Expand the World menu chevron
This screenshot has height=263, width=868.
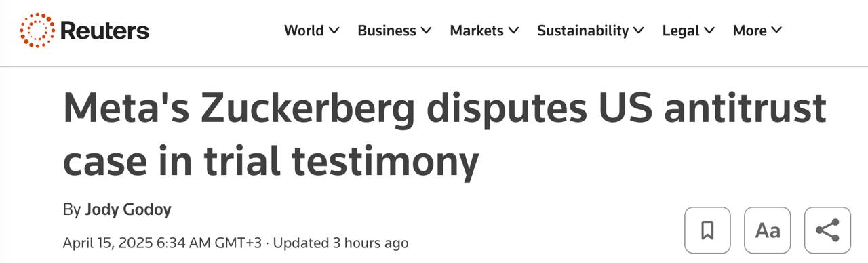point(334,31)
